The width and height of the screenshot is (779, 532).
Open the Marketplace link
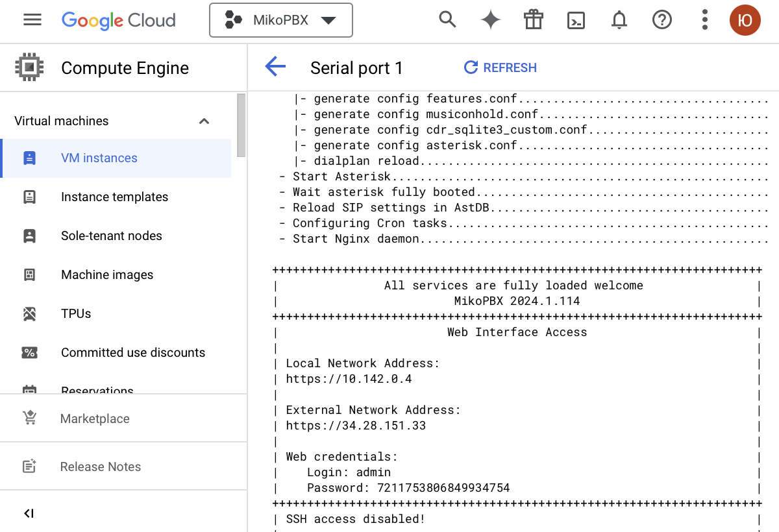point(95,419)
